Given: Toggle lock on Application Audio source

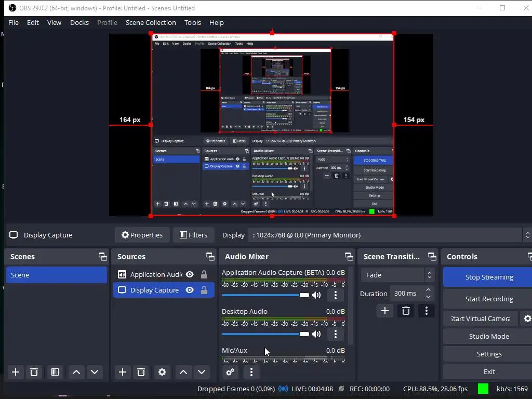Looking at the screenshot, I should pos(204,274).
